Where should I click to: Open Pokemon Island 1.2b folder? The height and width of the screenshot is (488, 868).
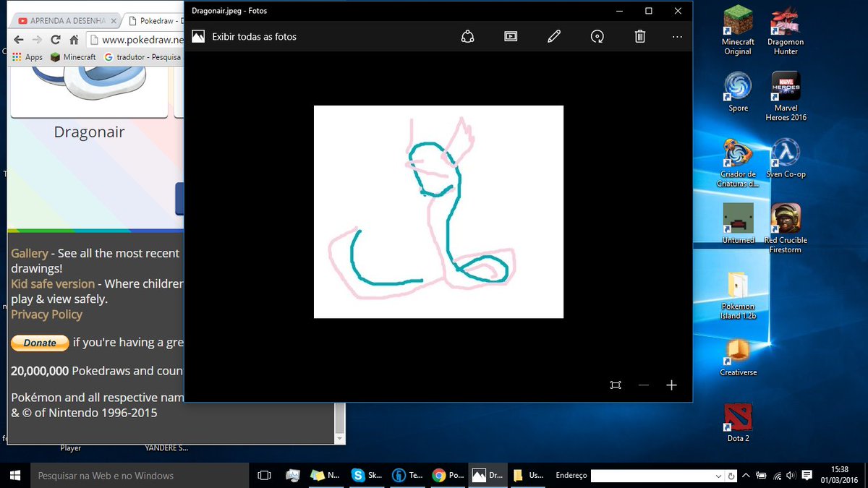click(738, 295)
